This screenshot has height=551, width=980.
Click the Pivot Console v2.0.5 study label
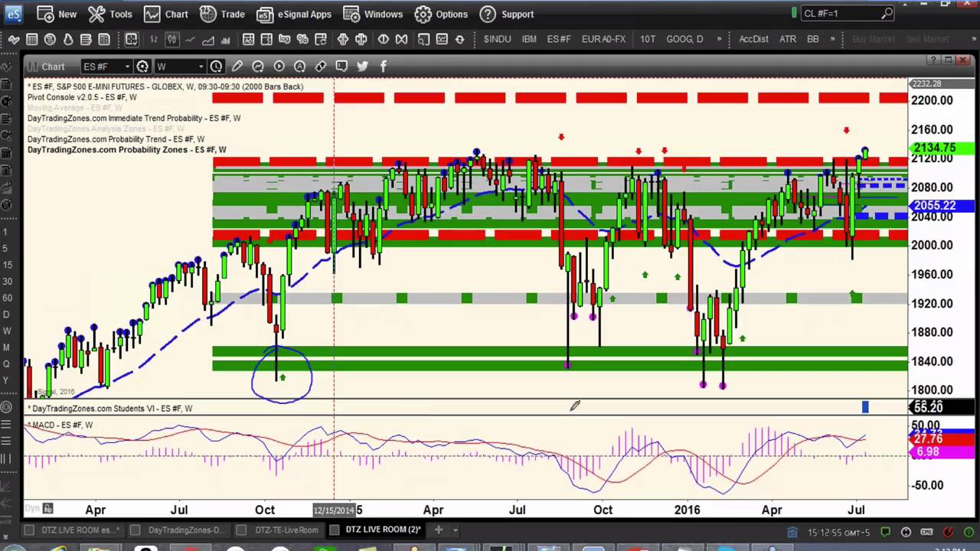(x=82, y=97)
